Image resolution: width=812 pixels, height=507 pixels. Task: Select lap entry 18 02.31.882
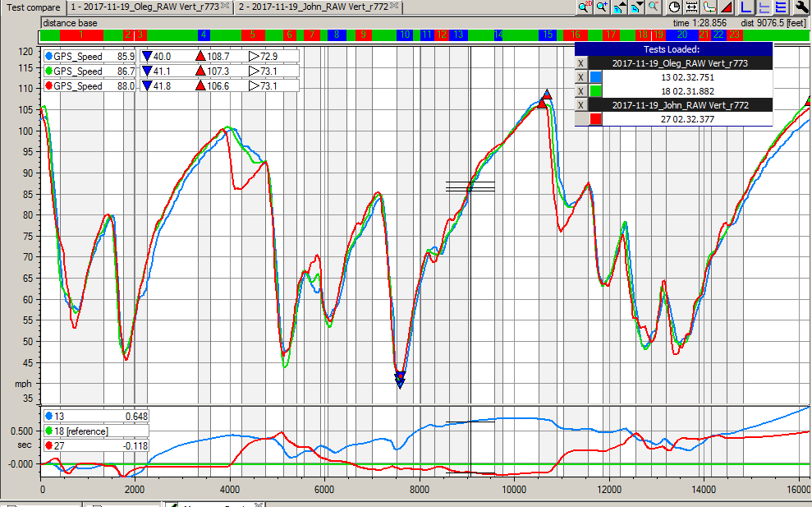pyautogui.click(x=687, y=91)
